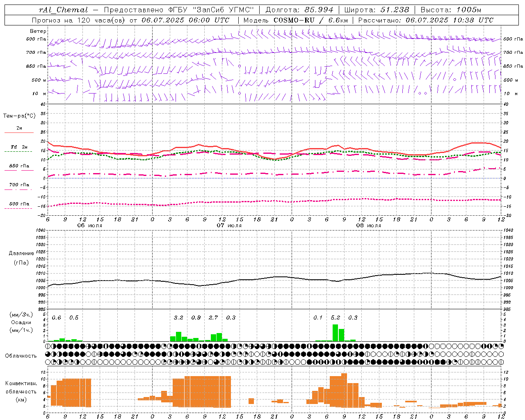The image size is (525, 420).
Task: Click the '08 июля' date label
Action: click(369, 226)
